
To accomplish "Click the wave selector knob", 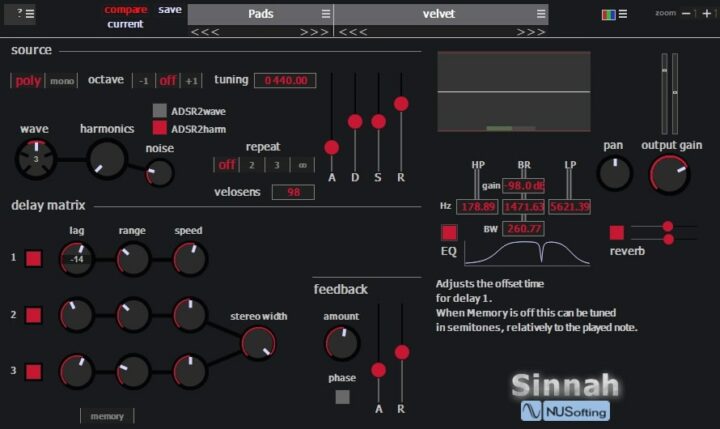I will pyautogui.click(x=36, y=158).
